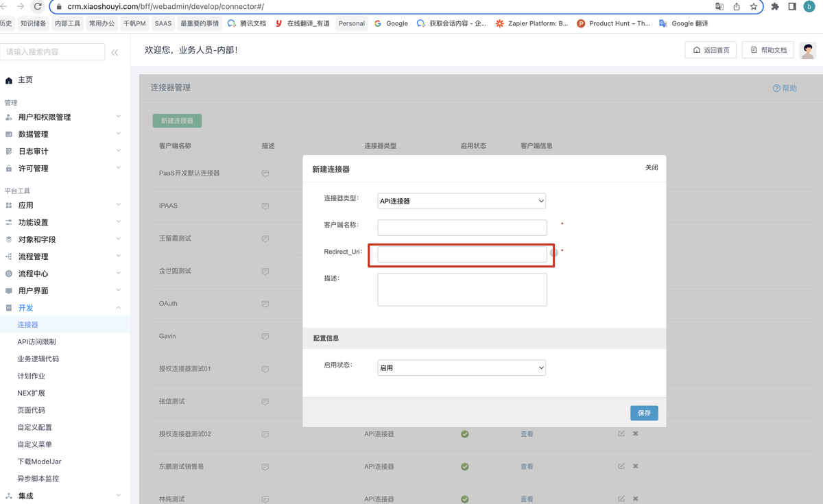Click description icon for 张信测试 row

click(265, 401)
